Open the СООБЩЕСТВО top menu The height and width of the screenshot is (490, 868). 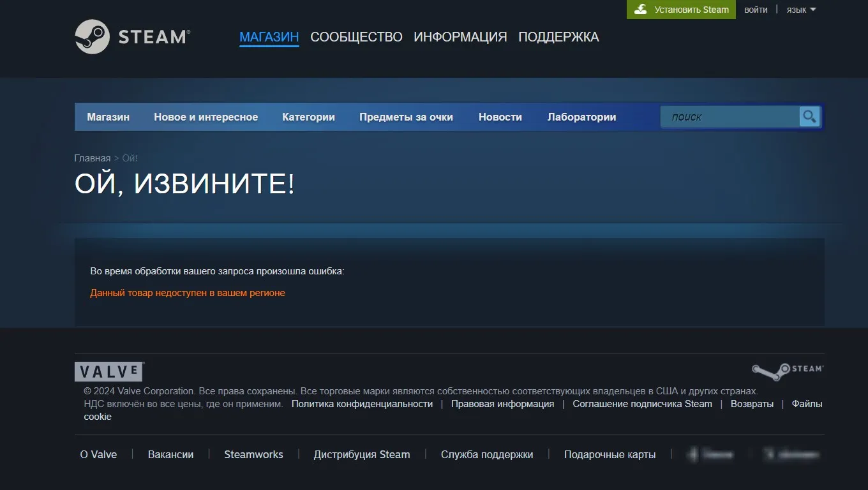tap(356, 37)
